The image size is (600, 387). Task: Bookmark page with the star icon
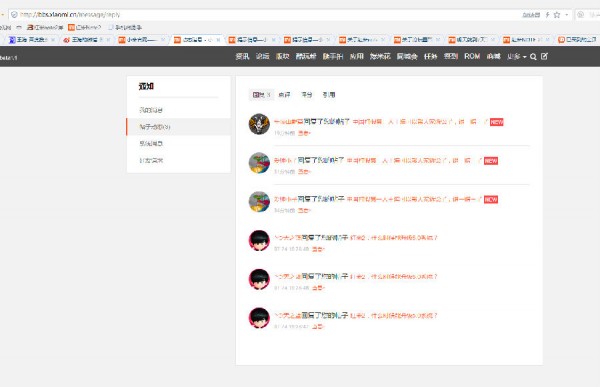[557, 15]
